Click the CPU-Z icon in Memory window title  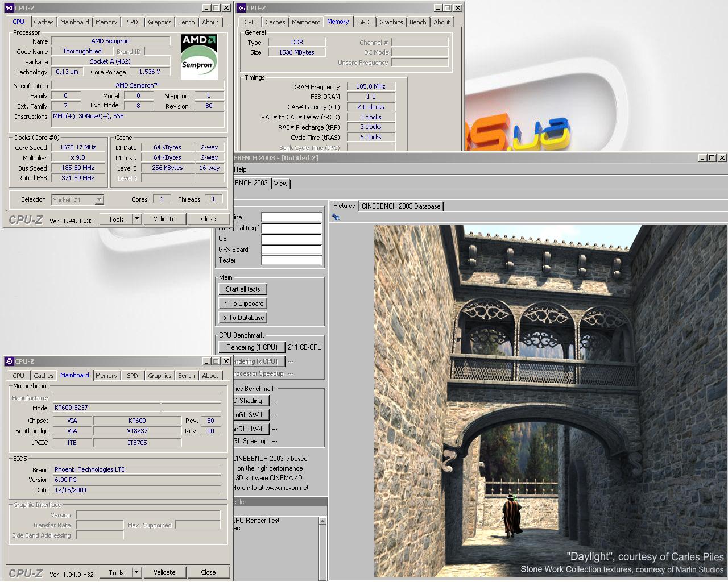(241, 8)
